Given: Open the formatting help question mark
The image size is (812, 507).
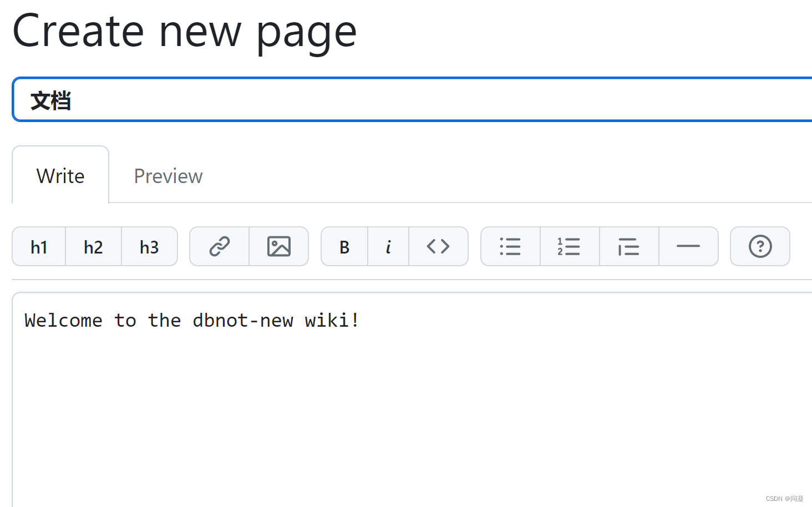Looking at the screenshot, I should click(x=760, y=246).
